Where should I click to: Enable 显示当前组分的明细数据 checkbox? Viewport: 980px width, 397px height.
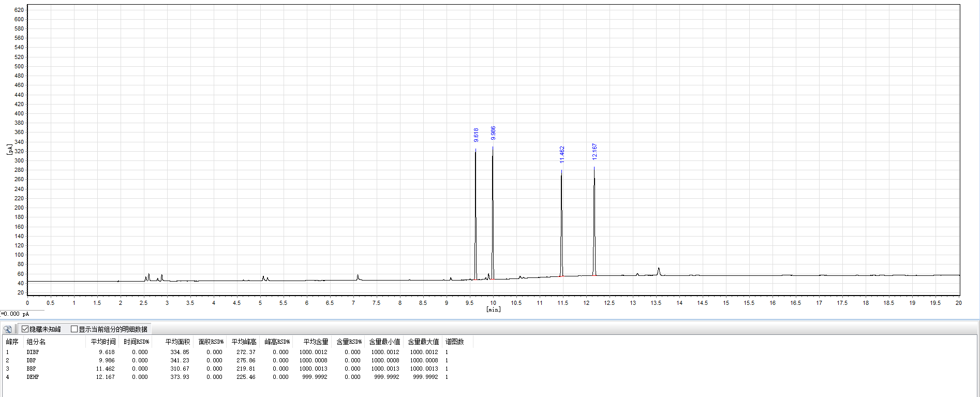pos(74,329)
